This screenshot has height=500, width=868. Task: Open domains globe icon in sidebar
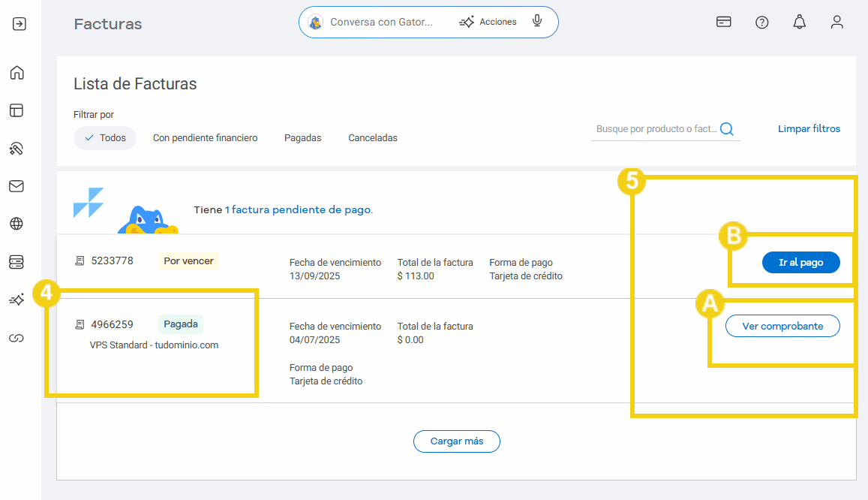click(x=17, y=224)
